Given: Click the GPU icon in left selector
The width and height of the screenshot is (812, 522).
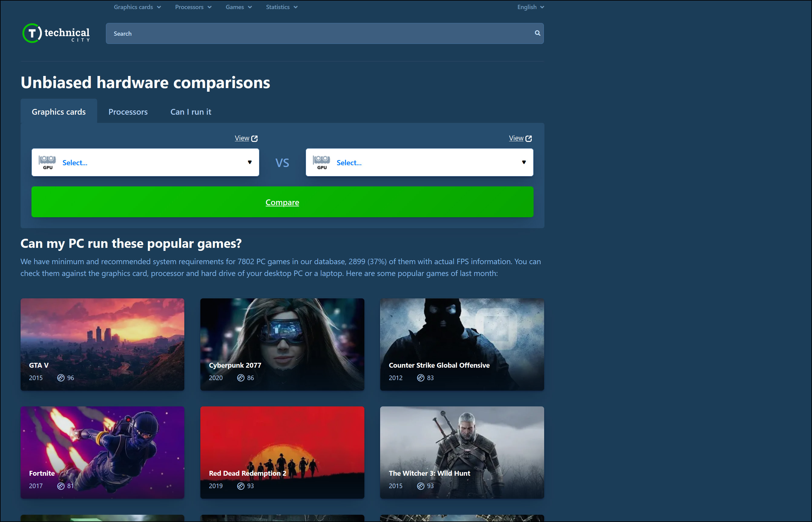Looking at the screenshot, I should click(x=48, y=163).
